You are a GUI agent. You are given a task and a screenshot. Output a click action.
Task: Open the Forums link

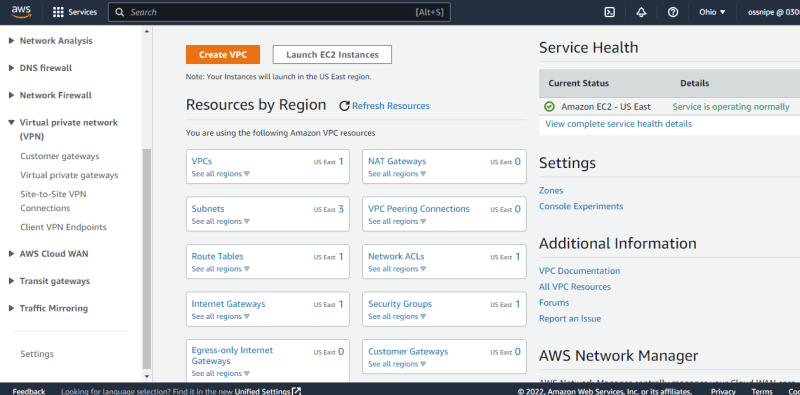point(554,303)
